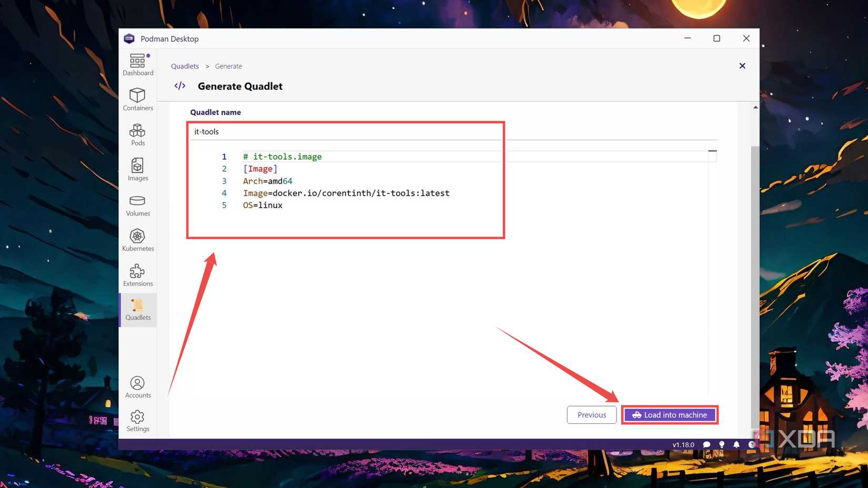Screen dimensions: 868x488
Task: Select Containers in the sidebar
Action: tap(137, 99)
